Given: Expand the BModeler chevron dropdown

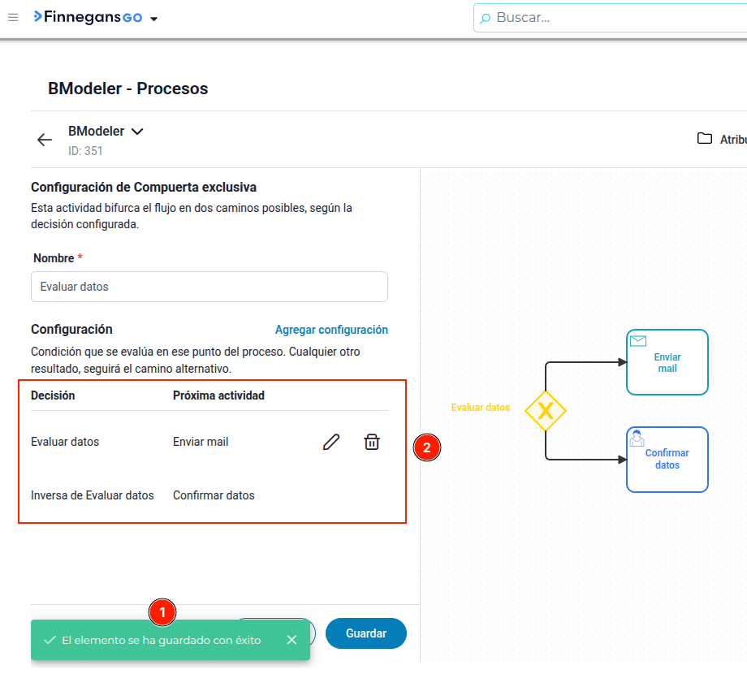Looking at the screenshot, I should click(137, 131).
